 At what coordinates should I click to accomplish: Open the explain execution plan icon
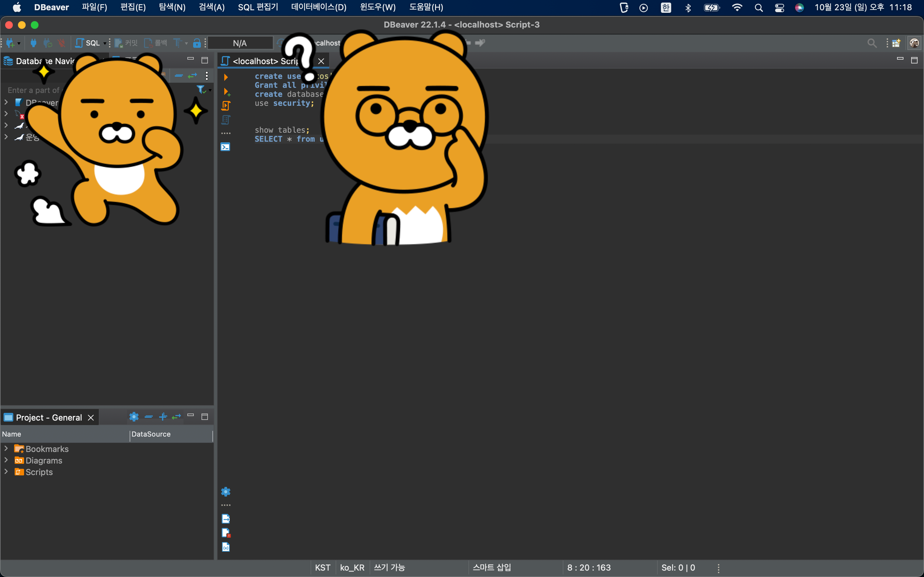tap(226, 120)
